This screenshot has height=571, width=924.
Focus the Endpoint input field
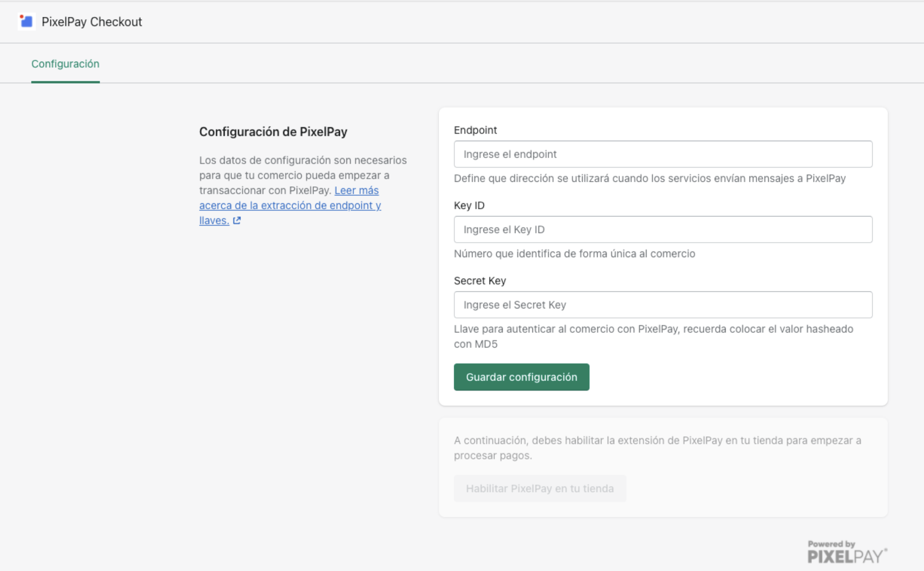point(663,154)
